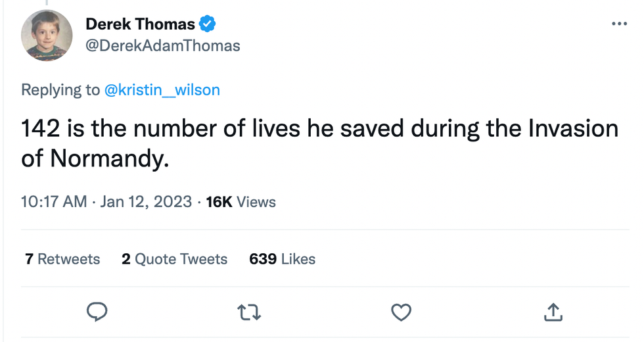Click the 10:17 AM Jan 12, 2023 timestamp

106,202
